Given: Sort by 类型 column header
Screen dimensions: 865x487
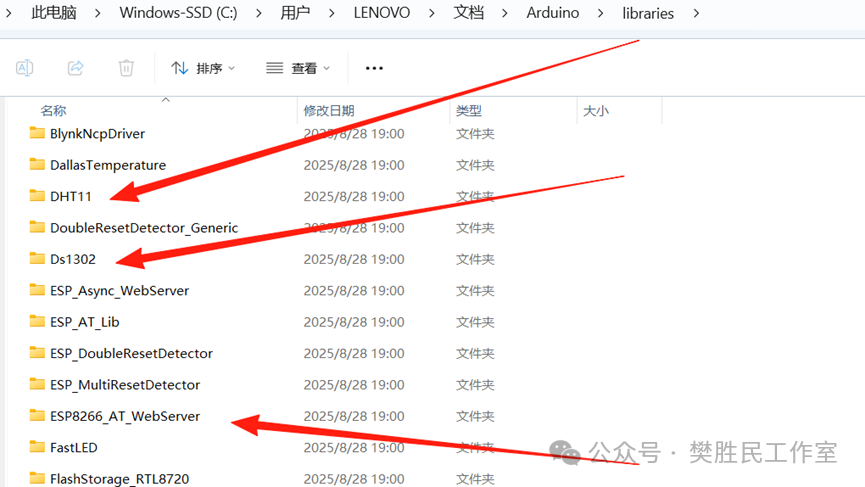Looking at the screenshot, I should point(469,111).
